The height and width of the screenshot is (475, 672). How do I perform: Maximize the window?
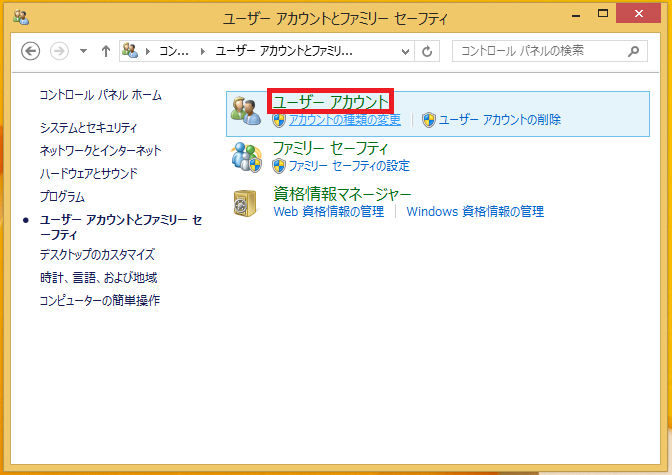(x=603, y=13)
